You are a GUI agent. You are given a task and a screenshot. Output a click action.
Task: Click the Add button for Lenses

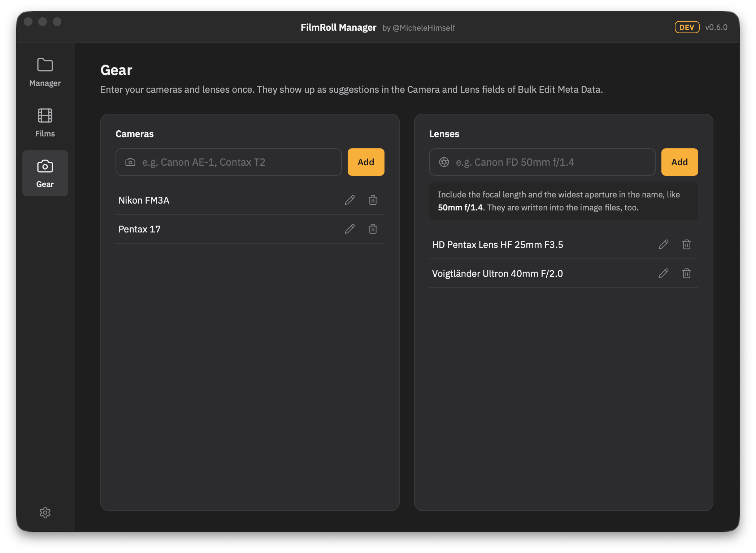click(679, 162)
